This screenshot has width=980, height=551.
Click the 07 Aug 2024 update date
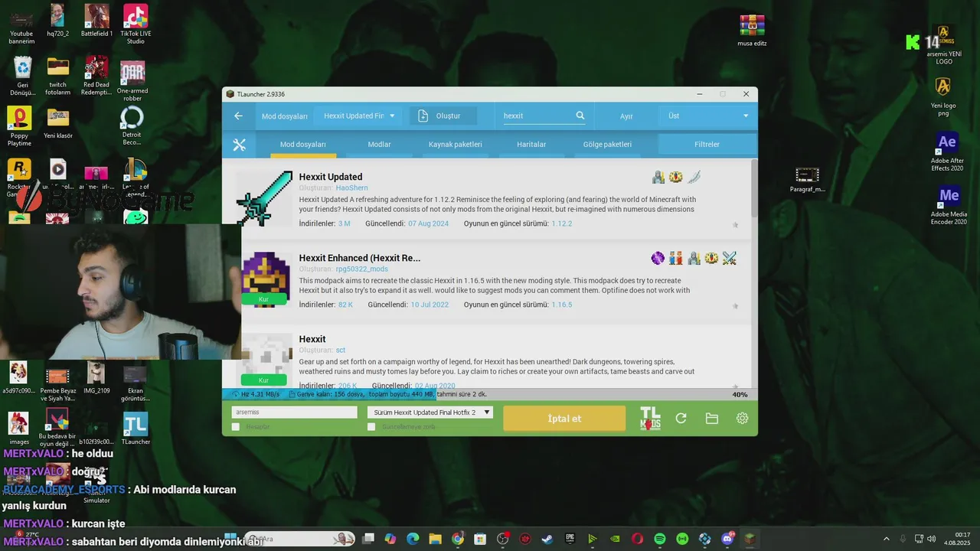click(x=428, y=223)
